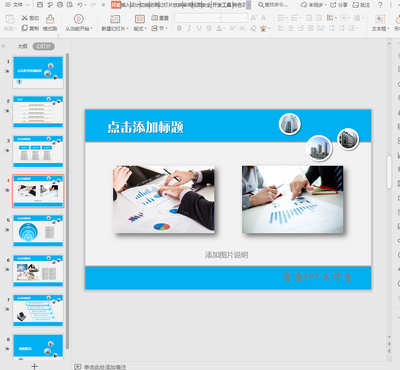
Task: Click the notes icon beside 单击此处添加备注
Action: point(78,367)
